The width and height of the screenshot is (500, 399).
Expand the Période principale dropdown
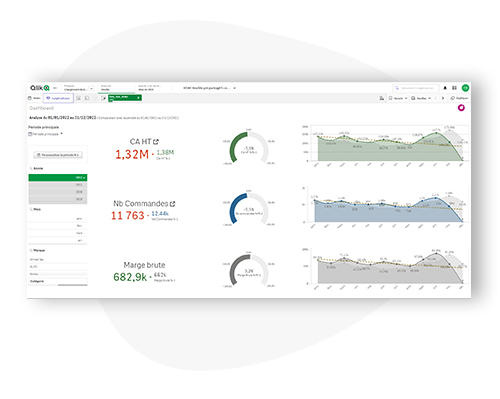point(45,134)
